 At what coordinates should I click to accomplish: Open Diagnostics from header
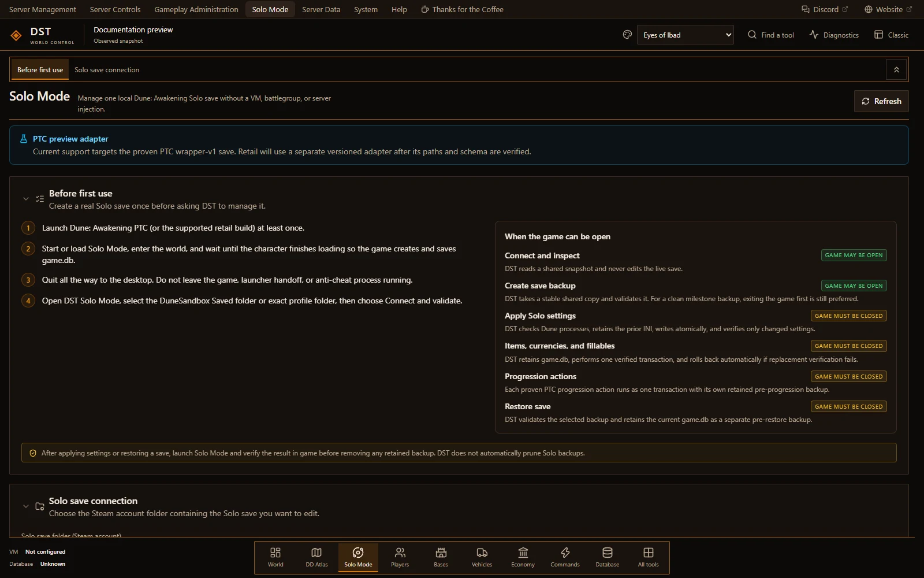(x=834, y=35)
